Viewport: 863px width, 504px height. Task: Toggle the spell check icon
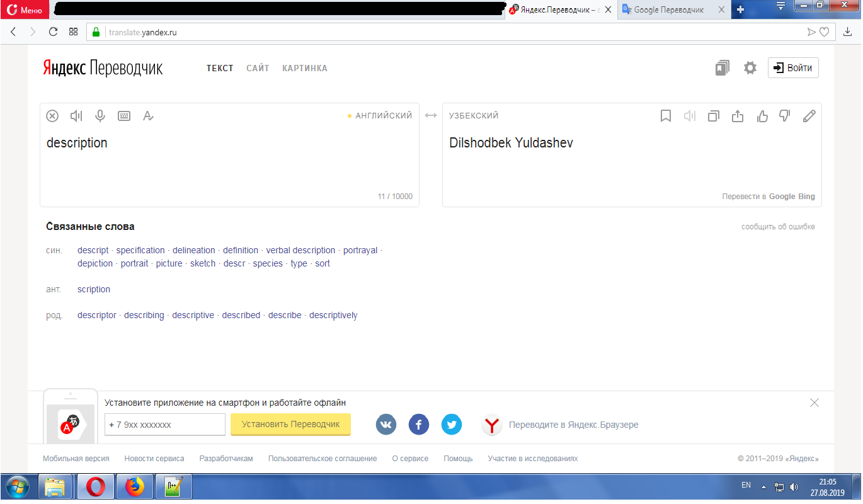click(148, 116)
